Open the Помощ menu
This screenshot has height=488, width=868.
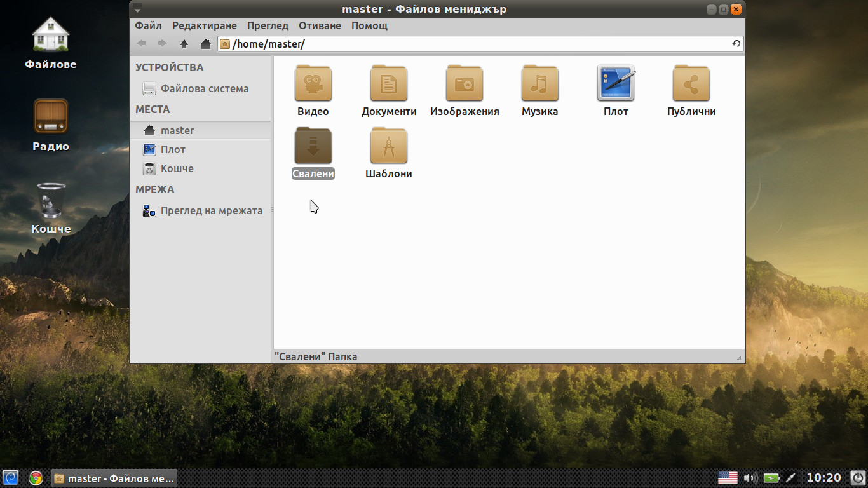[370, 26]
